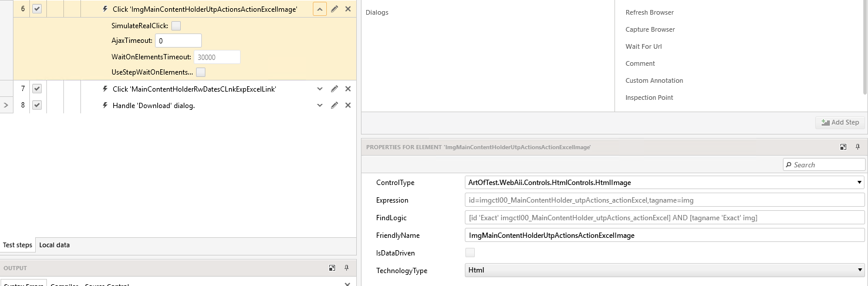Choose the Capture Browser step option
The width and height of the screenshot is (868, 286).
pyautogui.click(x=650, y=29)
